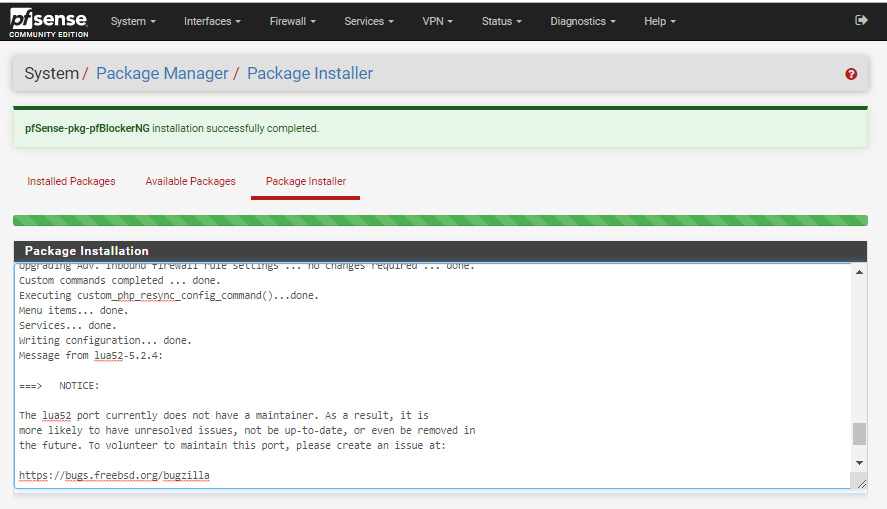Open the Help dropdown menu
Viewport: 887px width, 509px height.
(x=660, y=21)
